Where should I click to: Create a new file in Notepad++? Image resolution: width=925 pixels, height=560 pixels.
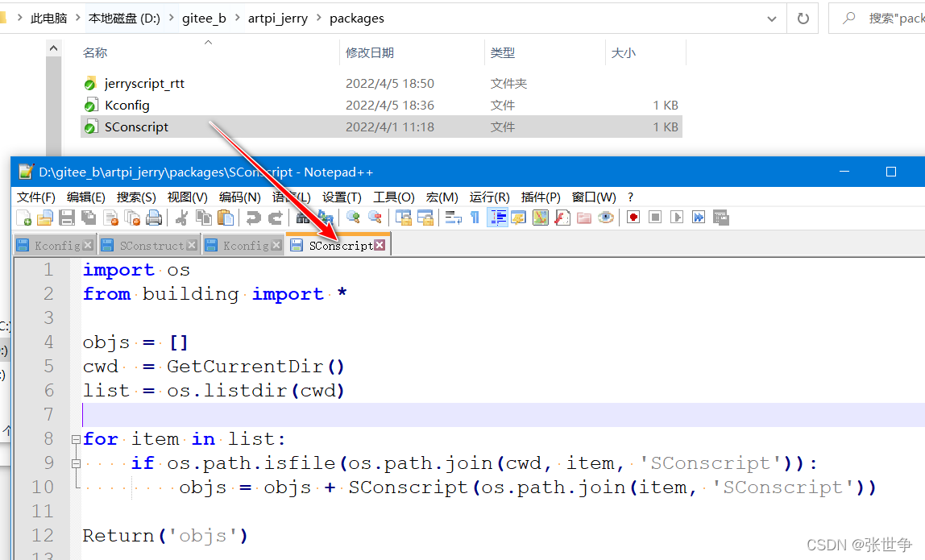[x=23, y=218]
